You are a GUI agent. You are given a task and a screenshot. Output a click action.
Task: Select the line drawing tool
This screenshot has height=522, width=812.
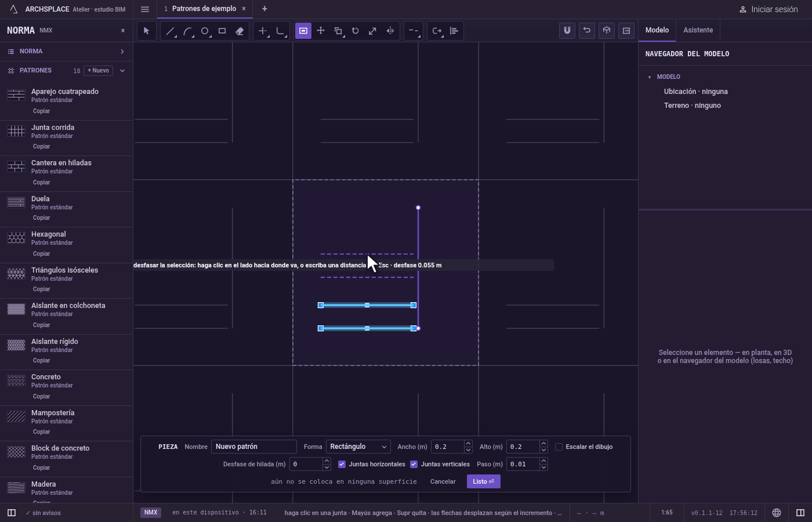(170, 31)
